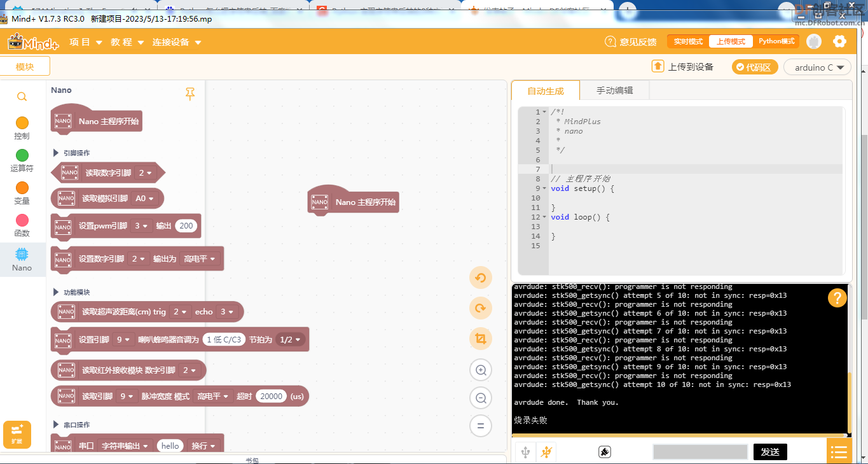Switch to 实时模式
The height and width of the screenshot is (464, 868).
pyautogui.click(x=688, y=41)
